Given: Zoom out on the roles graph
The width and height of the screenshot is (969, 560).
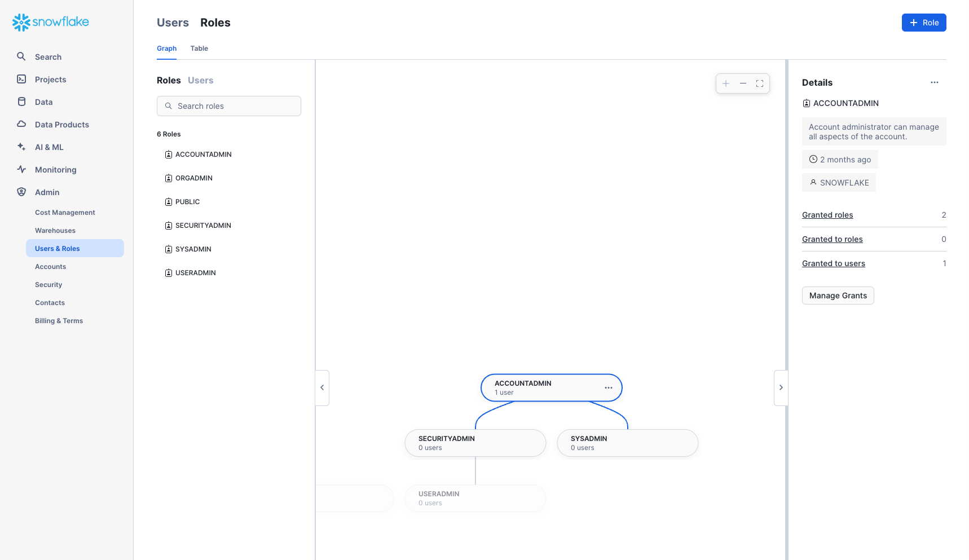Looking at the screenshot, I should tap(742, 83).
